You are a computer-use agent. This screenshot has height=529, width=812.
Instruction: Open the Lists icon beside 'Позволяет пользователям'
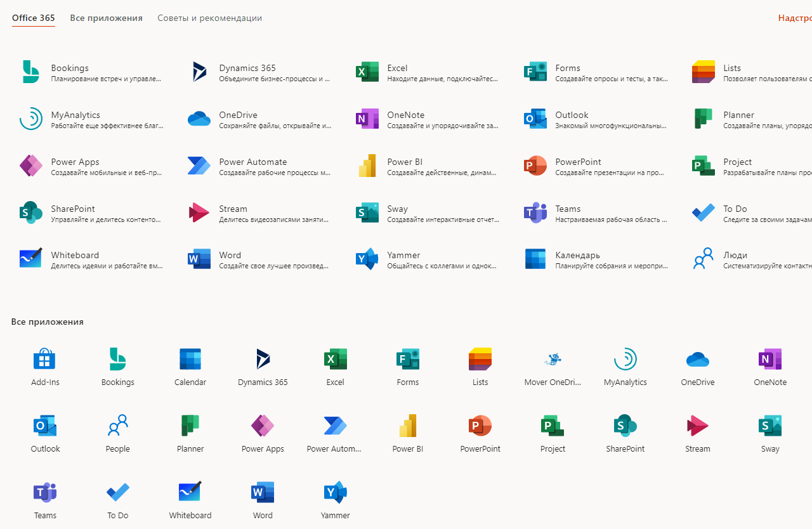tap(704, 72)
